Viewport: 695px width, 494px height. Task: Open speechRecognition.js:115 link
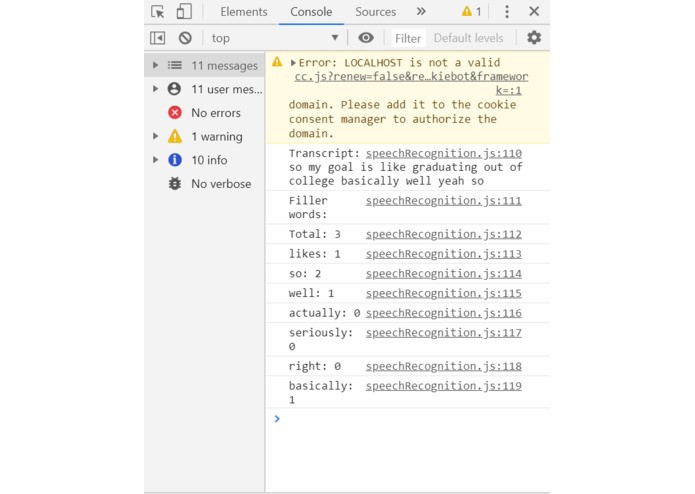(x=444, y=293)
